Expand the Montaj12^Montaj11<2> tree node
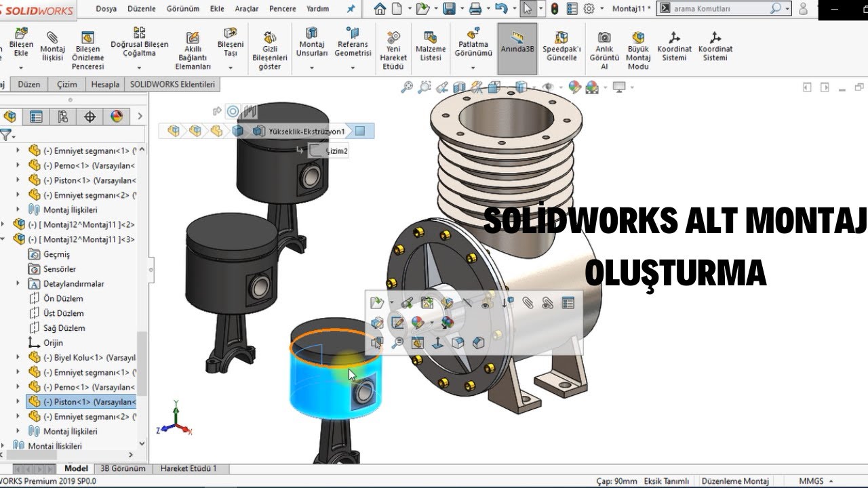The height and width of the screenshot is (488, 868). pyautogui.click(x=4, y=224)
